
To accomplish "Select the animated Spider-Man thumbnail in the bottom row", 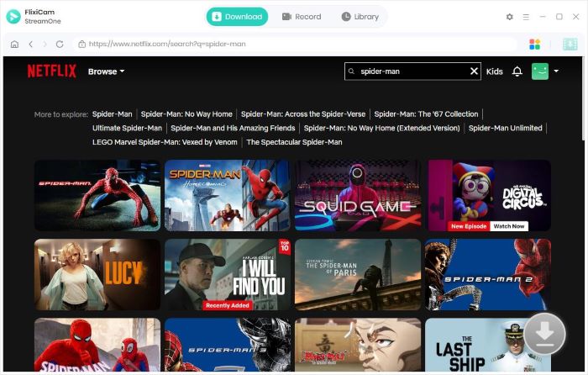I will [97, 345].
